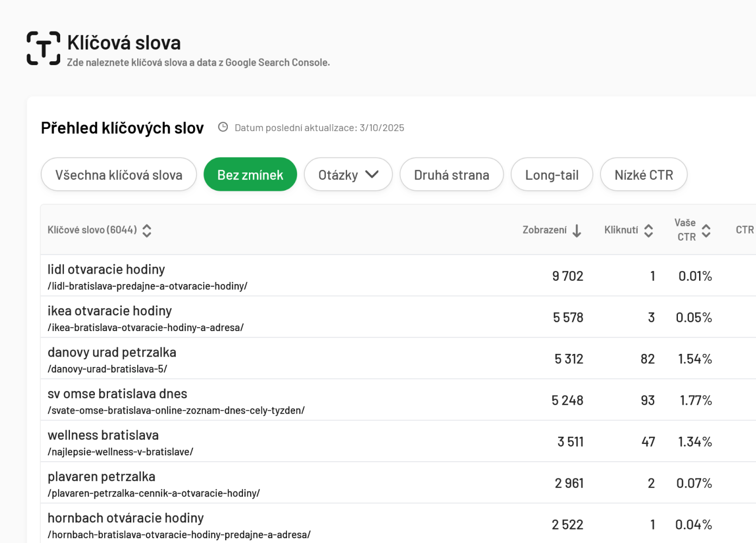
Task: Open the lidl otvaracie hodiny keyword row
Action: 399,276
